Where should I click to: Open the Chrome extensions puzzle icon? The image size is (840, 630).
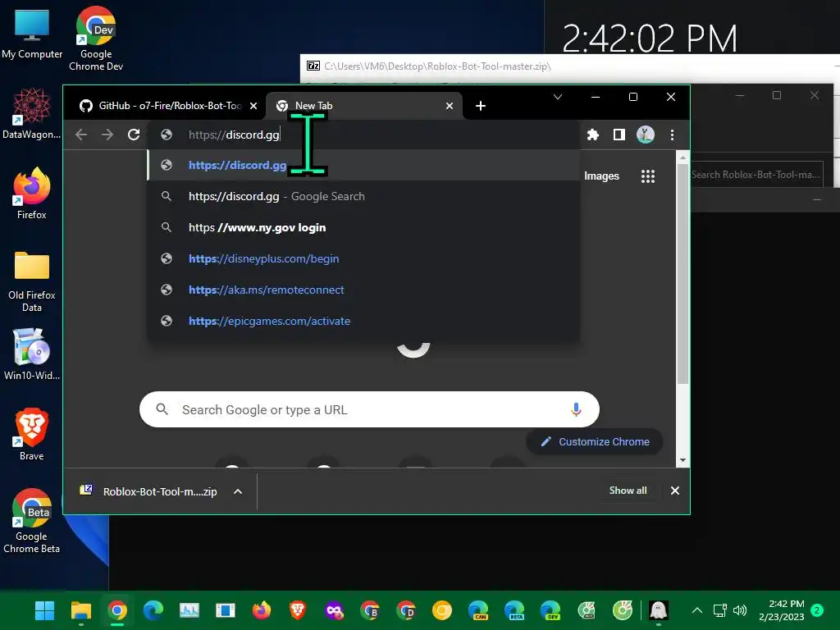[592, 135]
